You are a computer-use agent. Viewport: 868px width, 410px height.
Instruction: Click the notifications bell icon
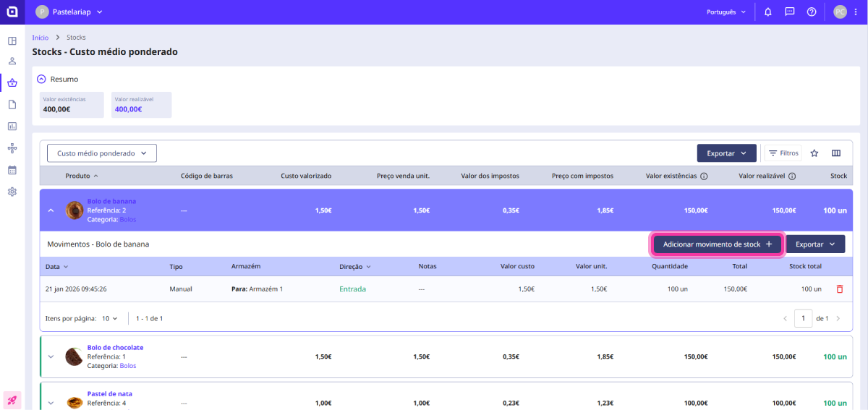[x=767, y=12]
